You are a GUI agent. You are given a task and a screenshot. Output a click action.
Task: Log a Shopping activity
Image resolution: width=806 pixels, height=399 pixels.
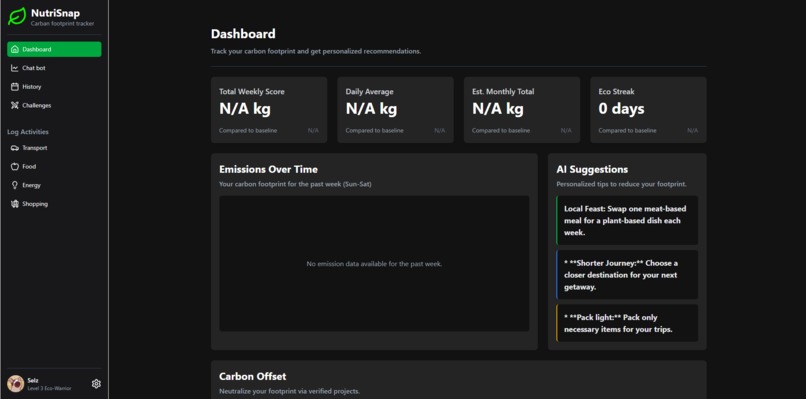[54, 204]
